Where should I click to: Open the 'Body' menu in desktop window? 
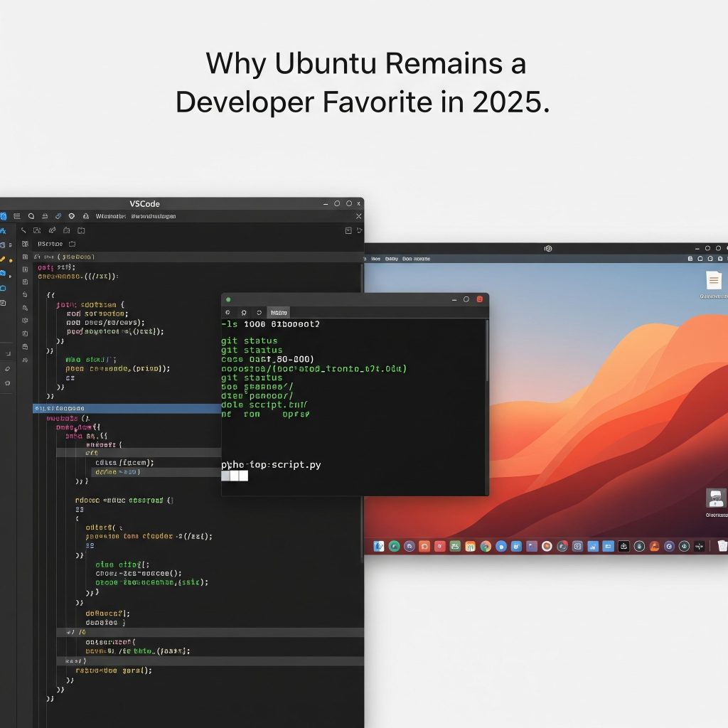[x=392, y=259]
